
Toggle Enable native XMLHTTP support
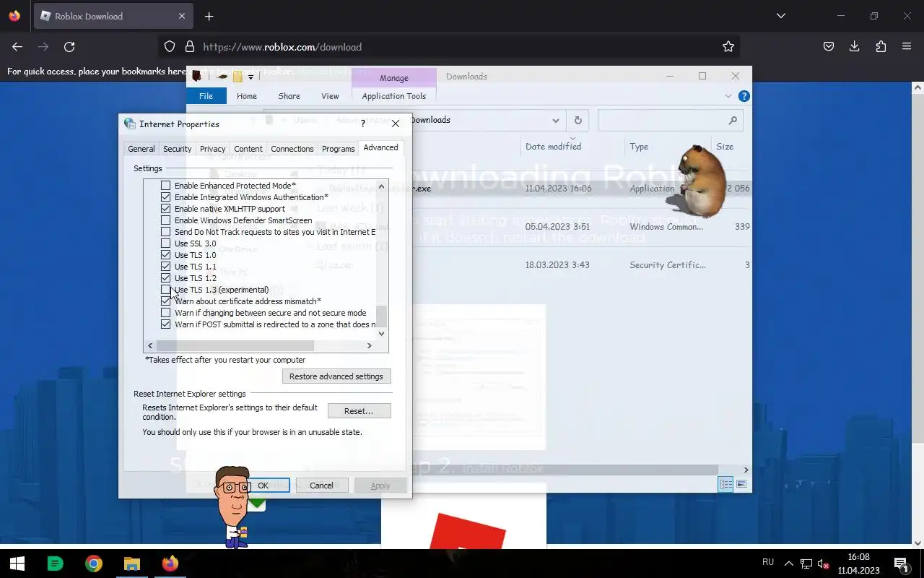coord(166,209)
